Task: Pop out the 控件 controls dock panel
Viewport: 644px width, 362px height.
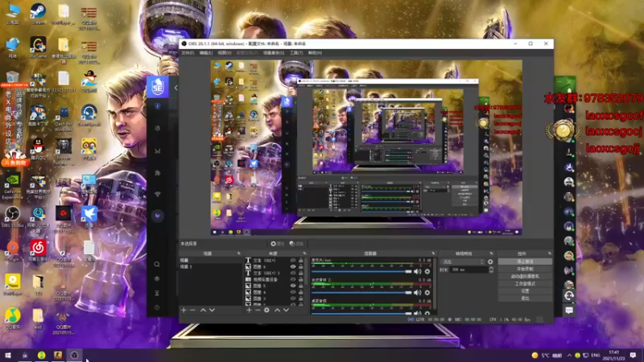Action: (x=550, y=253)
